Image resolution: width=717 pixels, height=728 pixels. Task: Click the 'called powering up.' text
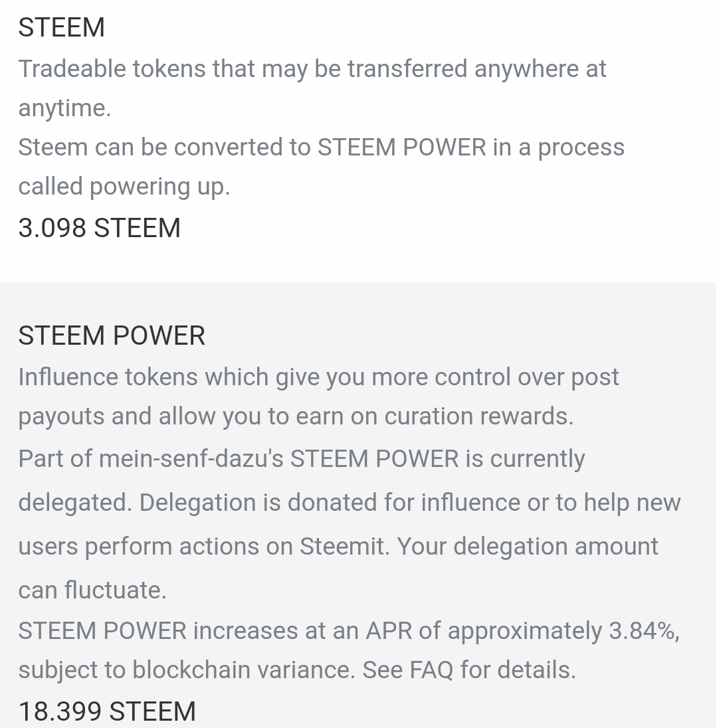(124, 187)
